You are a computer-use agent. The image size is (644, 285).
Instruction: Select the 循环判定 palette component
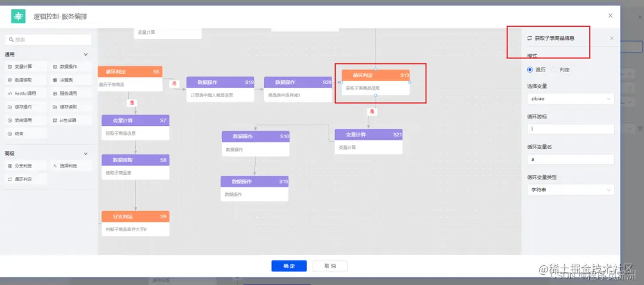click(x=26, y=179)
